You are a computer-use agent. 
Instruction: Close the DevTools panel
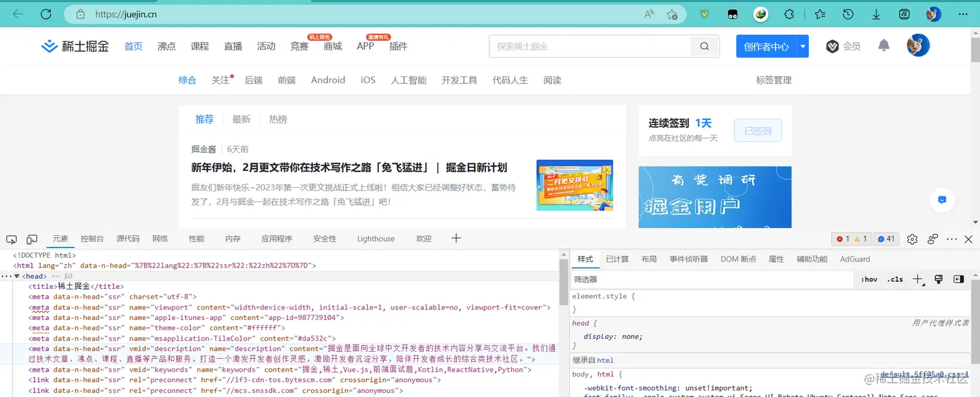[968, 239]
